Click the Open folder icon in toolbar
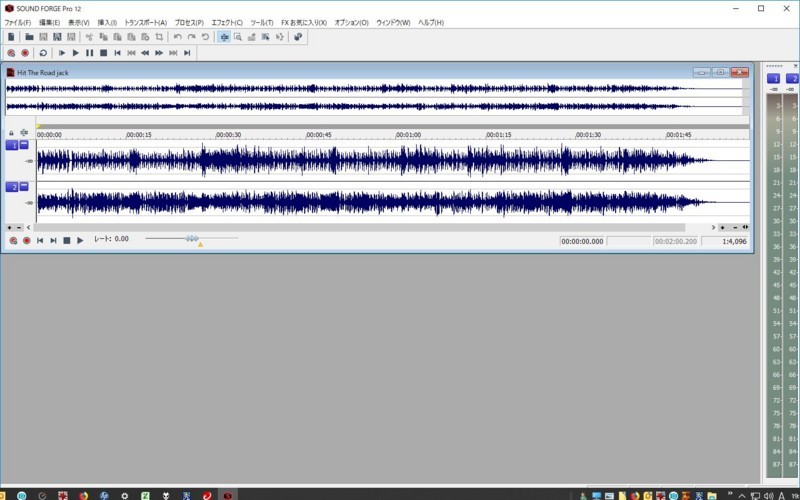 point(30,37)
